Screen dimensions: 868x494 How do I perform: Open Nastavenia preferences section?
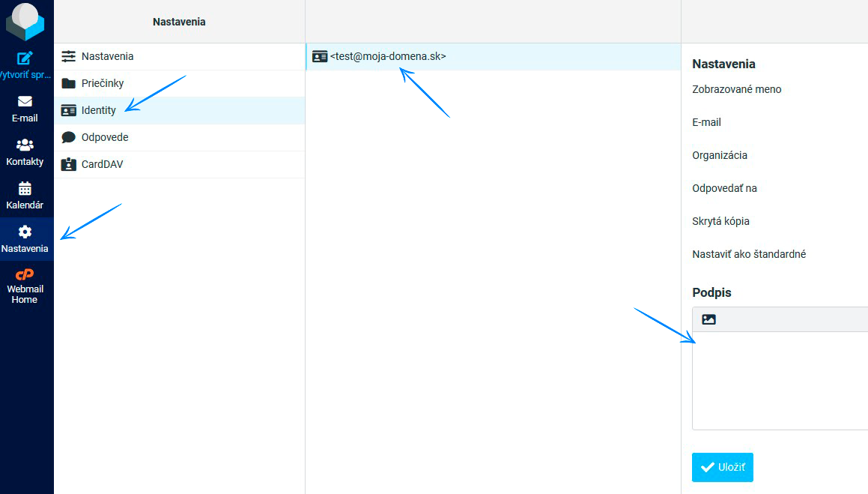(107, 56)
